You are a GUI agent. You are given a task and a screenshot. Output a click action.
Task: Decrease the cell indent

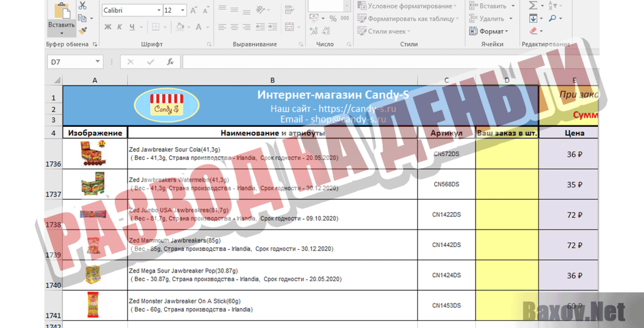[x=261, y=27]
